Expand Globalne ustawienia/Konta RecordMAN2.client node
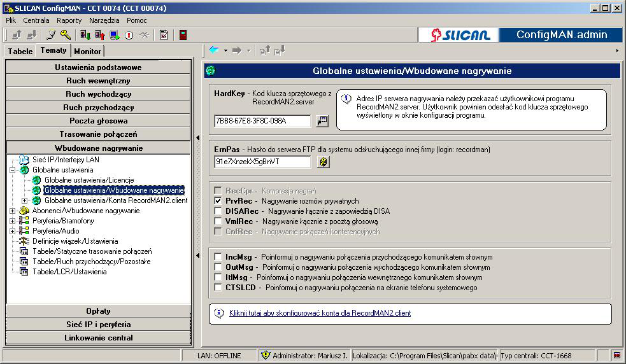The width and height of the screenshot is (626, 364). (x=25, y=200)
